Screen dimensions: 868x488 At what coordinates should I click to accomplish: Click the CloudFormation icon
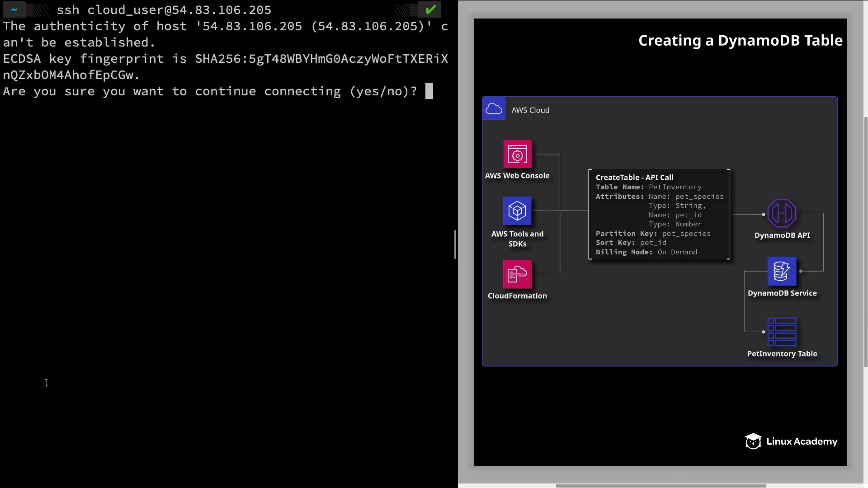coord(517,274)
